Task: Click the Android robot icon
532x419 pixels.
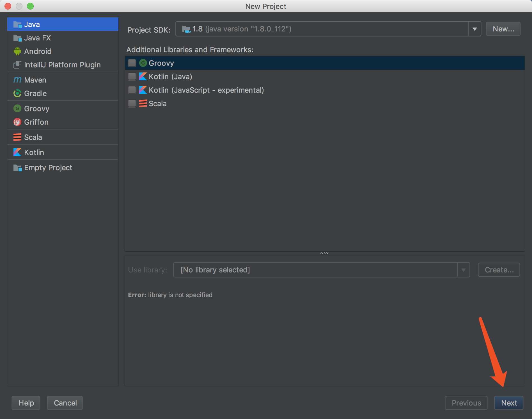Action: [x=17, y=51]
